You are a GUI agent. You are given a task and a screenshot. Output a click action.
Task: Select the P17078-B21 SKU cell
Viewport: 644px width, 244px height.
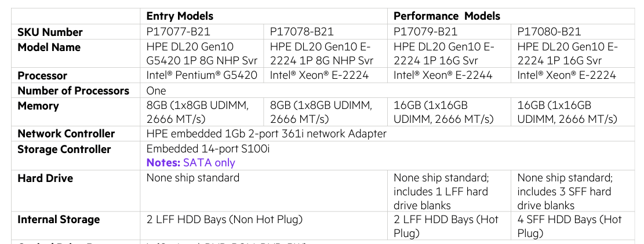(302, 32)
